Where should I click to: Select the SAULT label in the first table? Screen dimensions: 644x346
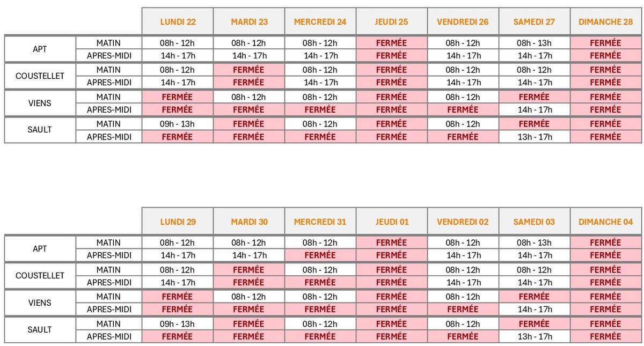coord(40,130)
